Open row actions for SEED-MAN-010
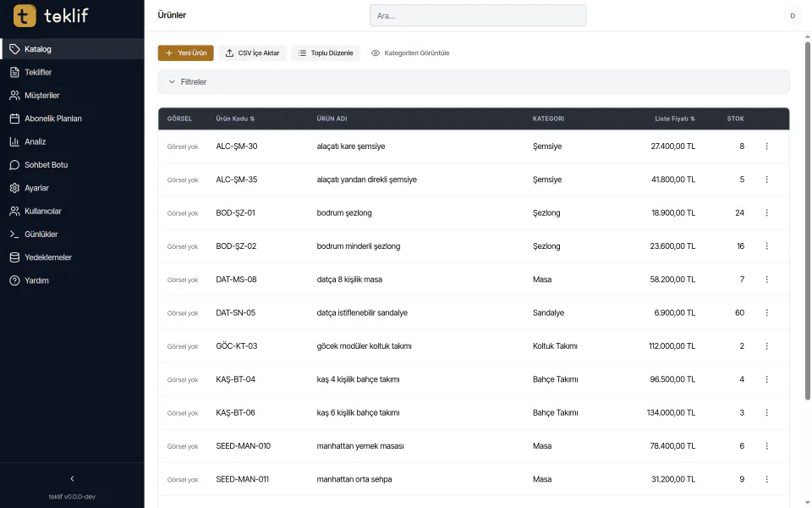812x508 pixels. pos(766,446)
